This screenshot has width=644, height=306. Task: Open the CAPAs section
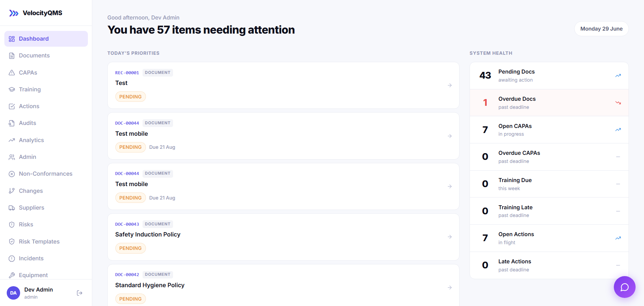[x=46, y=73]
